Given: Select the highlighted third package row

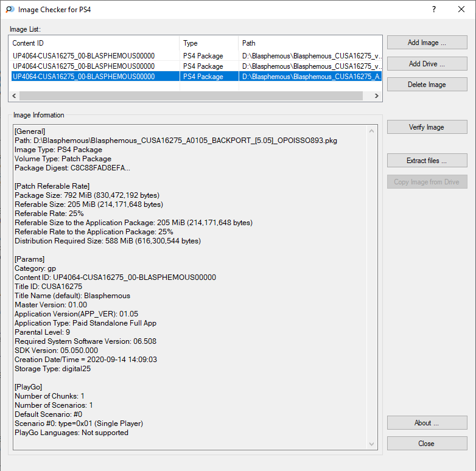Looking at the screenshot, I should coord(196,77).
